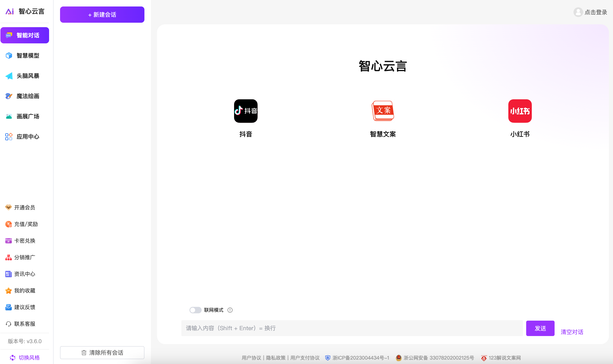Click the 建议反馈 envelope icon

(8, 307)
